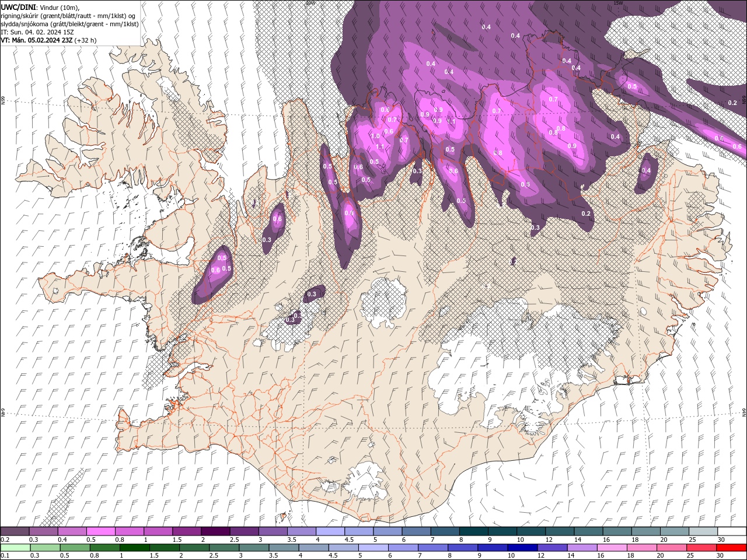Pick the pale grey upper swatch between 25 and 30
Viewport: 747px width, 560px height.
click(703, 531)
